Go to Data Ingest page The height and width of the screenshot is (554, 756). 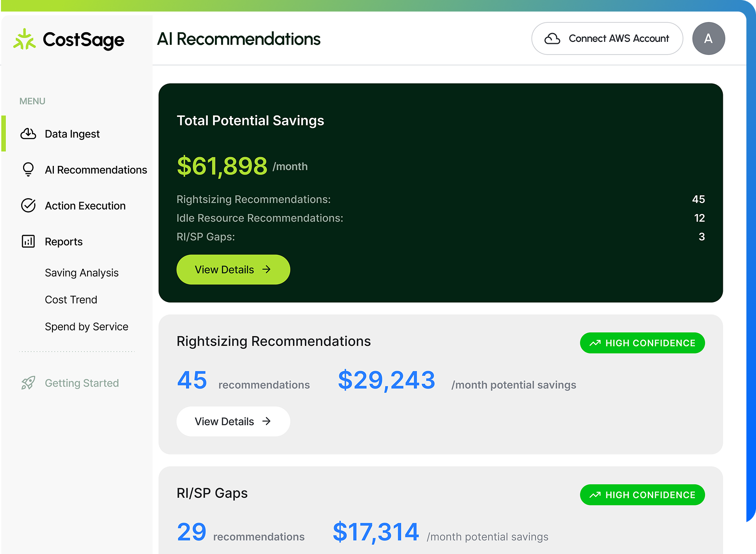(x=72, y=134)
